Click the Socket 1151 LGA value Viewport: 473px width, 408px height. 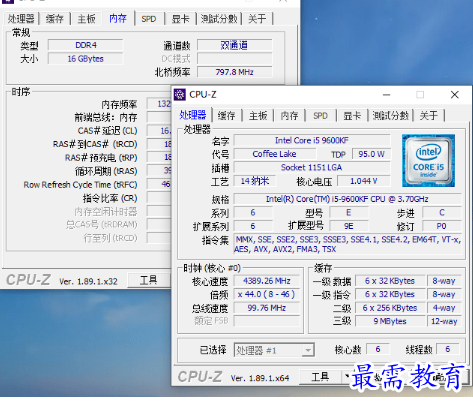312,167
